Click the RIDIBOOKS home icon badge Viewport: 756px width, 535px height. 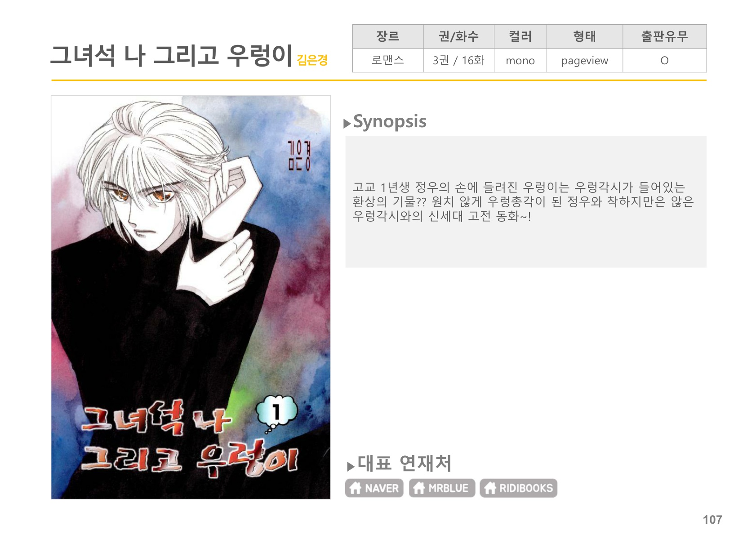[x=518, y=488]
